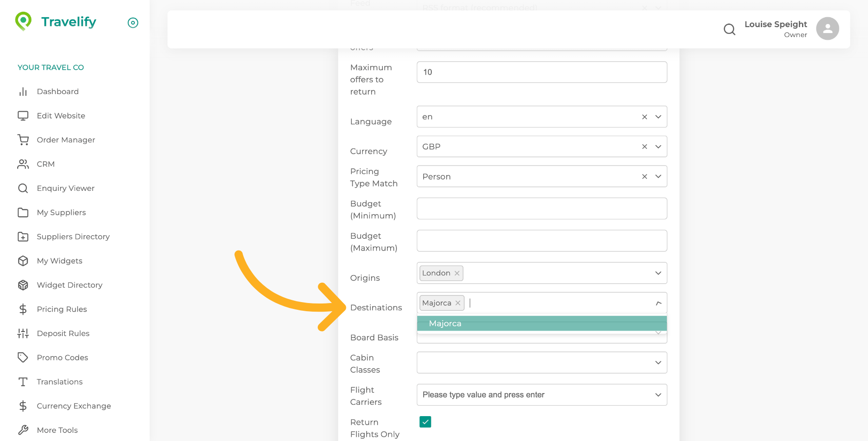Screen dimensions: 868x441
Task: Expand the Cabin Classes dropdown
Action: (x=658, y=363)
